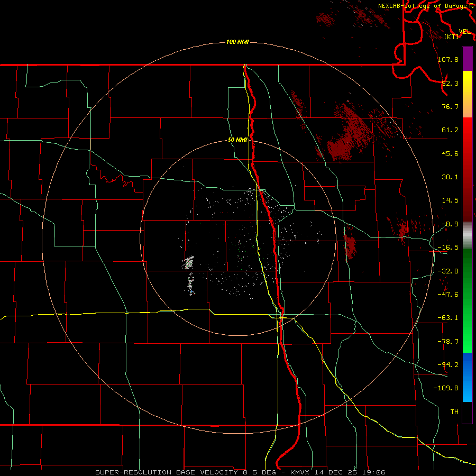Select the 107.8 scale value
This screenshot has width=476, height=476.
pos(448,59)
